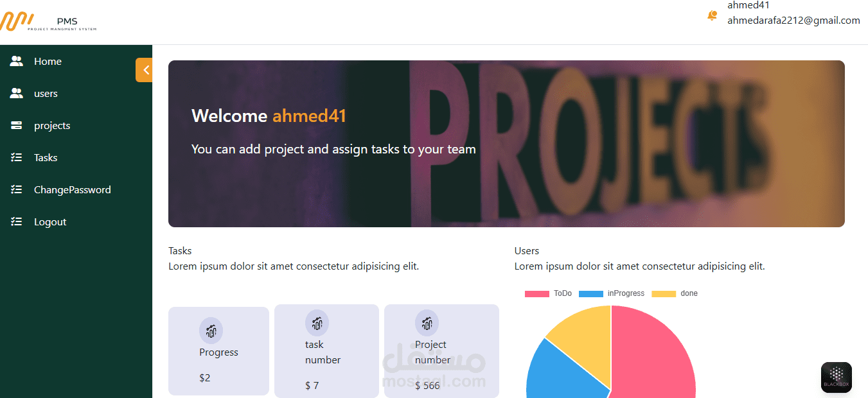Viewport: 868px width, 398px height.
Task: Click the Project number card icon
Action: [x=427, y=323]
